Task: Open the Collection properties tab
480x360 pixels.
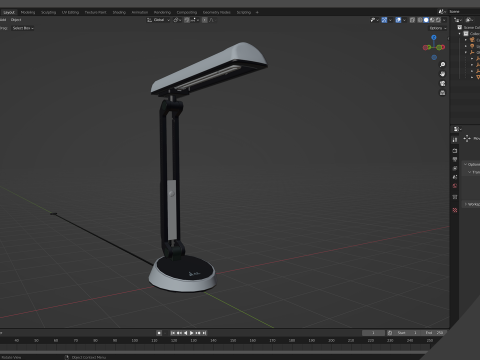Action: pos(455,197)
